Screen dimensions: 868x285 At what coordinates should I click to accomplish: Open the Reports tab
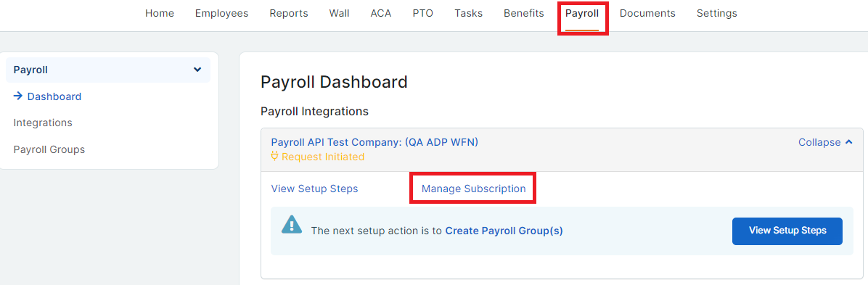[x=288, y=13]
